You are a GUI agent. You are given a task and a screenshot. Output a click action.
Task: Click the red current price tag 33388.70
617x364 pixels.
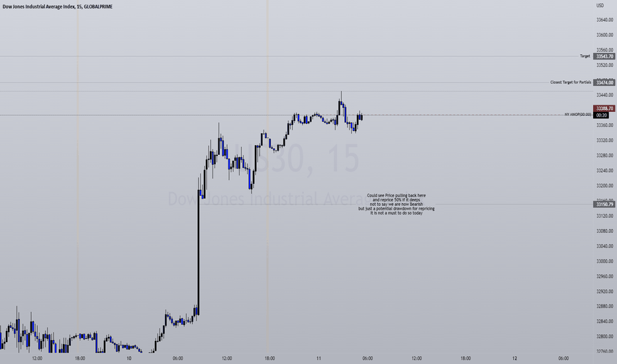click(x=604, y=109)
